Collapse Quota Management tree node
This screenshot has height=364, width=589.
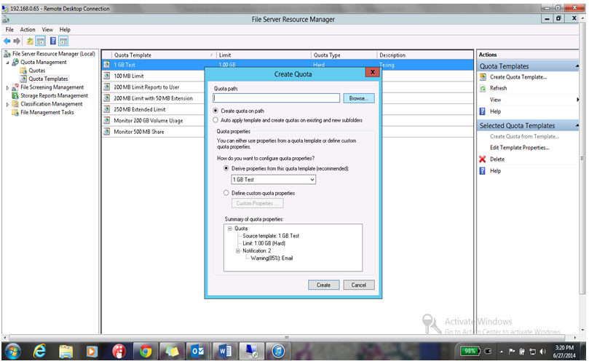(x=7, y=63)
